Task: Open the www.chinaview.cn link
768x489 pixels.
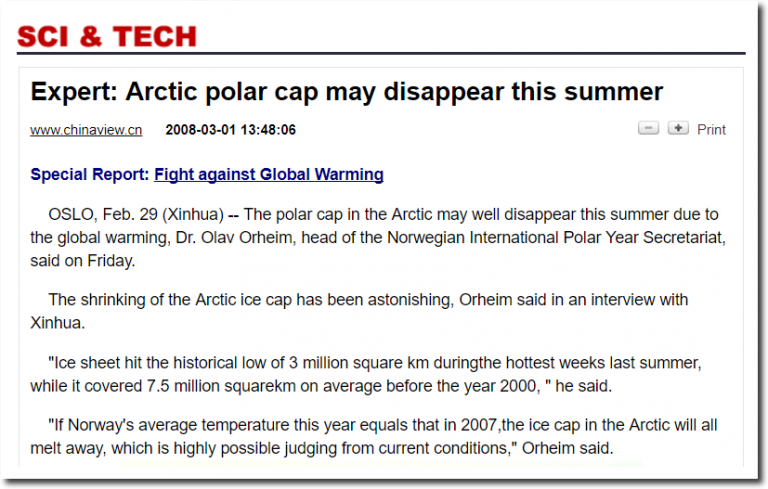Action: click(x=86, y=130)
